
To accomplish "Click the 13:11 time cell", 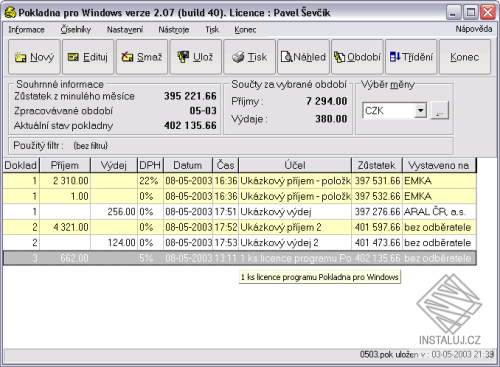I will tap(226, 258).
